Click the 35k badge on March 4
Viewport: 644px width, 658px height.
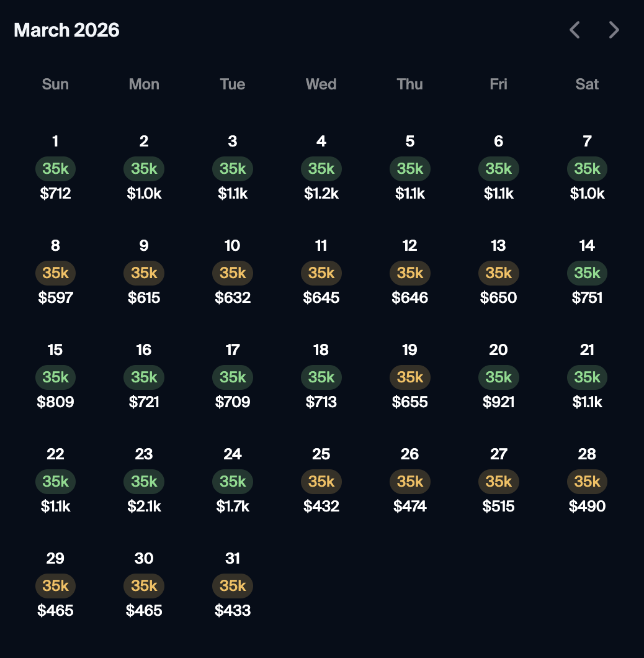click(321, 168)
